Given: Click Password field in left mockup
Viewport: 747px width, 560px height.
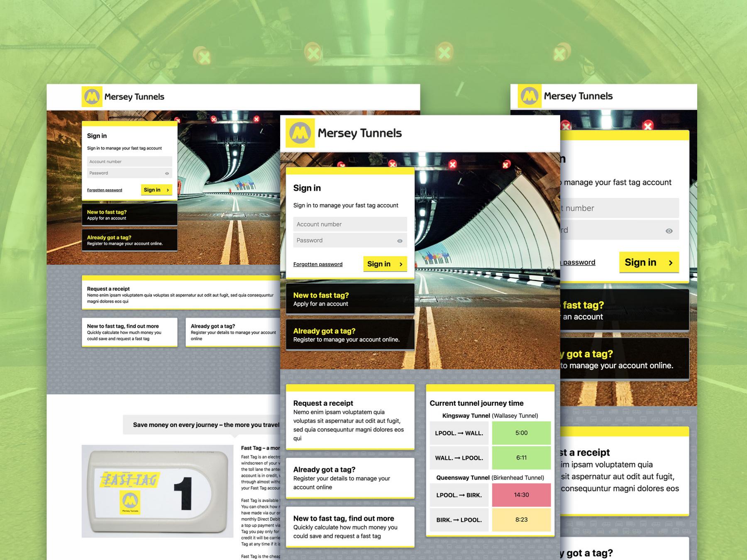Looking at the screenshot, I should (x=129, y=173).
